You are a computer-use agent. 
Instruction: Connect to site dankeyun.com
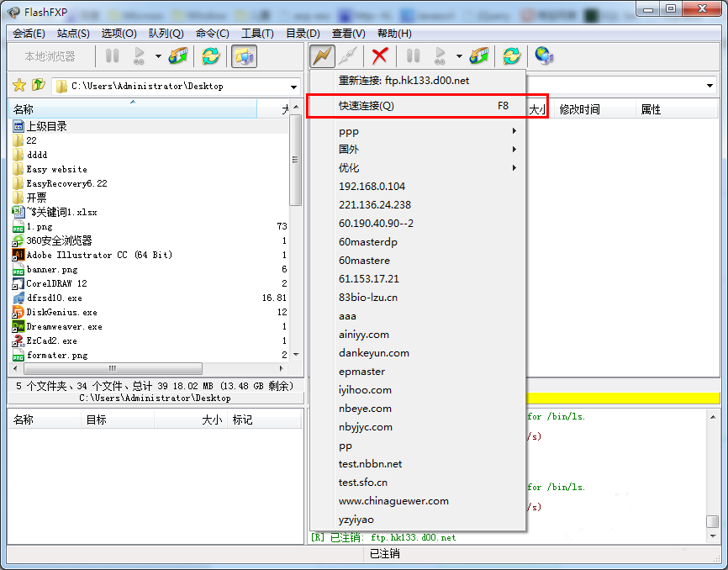[x=374, y=353]
